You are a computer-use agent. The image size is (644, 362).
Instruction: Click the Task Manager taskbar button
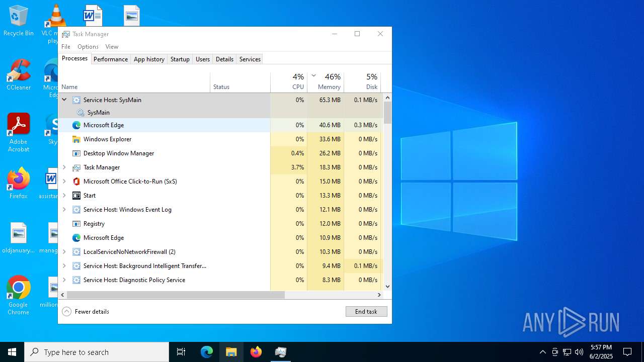[x=281, y=352]
